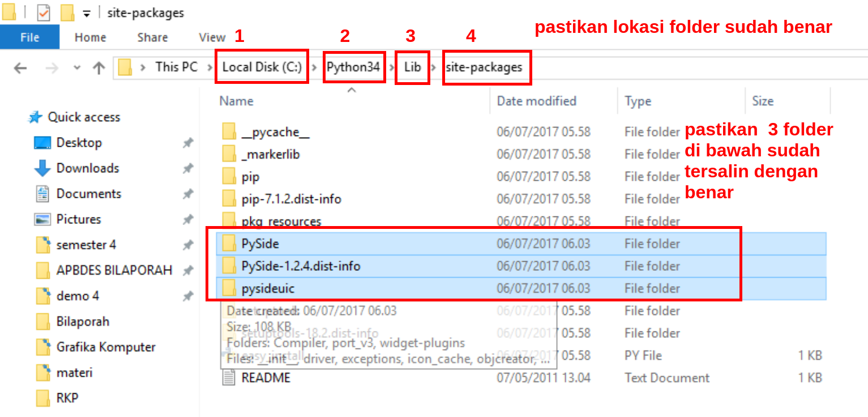Select the PySide folder
868x417 pixels.
click(260, 244)
